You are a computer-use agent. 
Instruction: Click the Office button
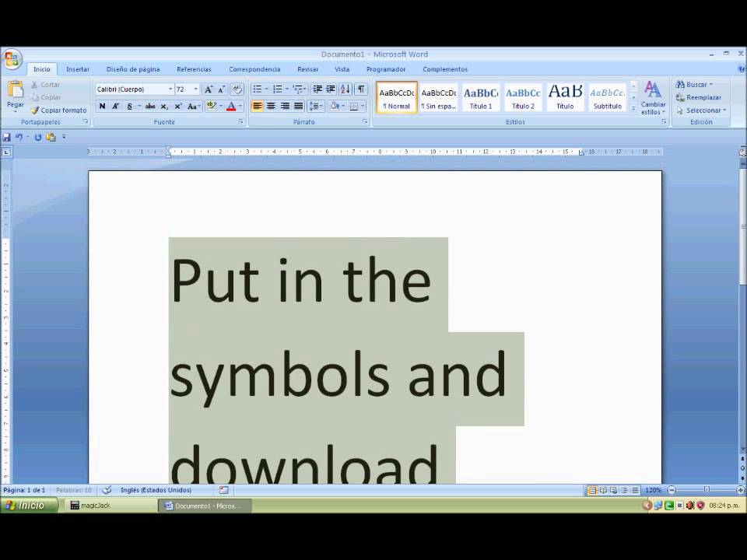tap(12, 60)
